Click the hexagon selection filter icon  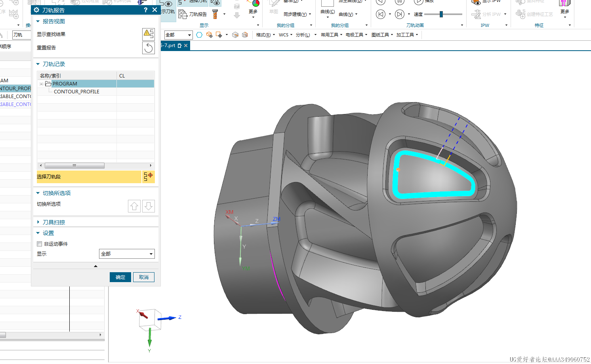click(x=199, y=35)
